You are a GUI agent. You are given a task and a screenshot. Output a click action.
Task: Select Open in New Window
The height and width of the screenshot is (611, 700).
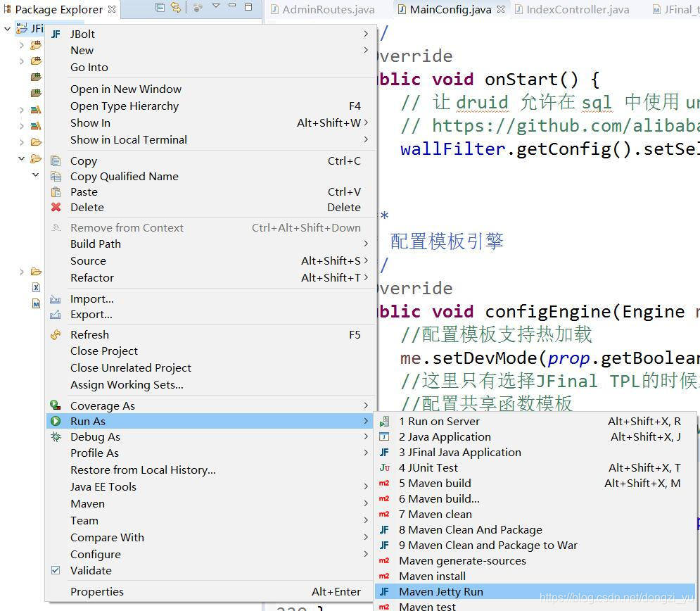211,89
